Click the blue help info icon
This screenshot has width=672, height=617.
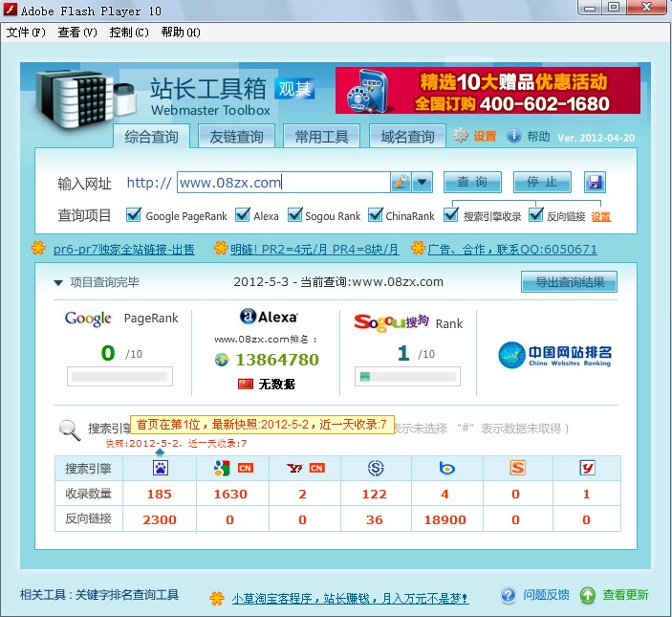[514, 136]
